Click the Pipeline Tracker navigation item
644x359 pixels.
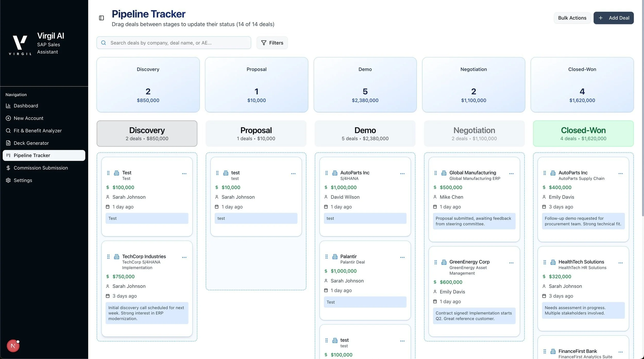(44, 155)
